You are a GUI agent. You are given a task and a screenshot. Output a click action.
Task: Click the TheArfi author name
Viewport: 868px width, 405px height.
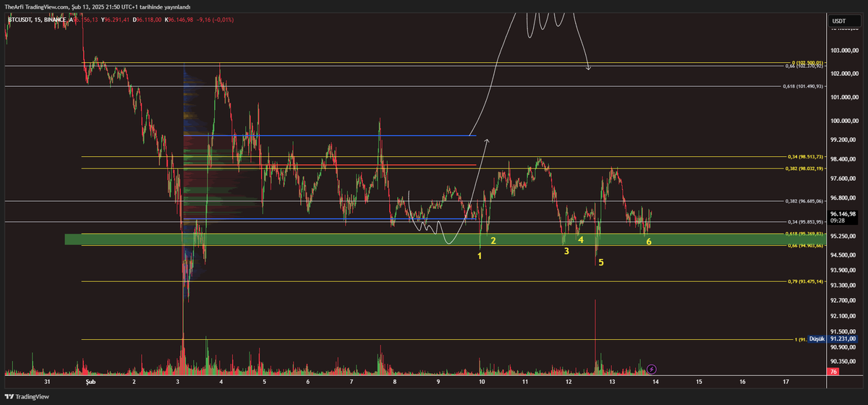click(14, 7)
